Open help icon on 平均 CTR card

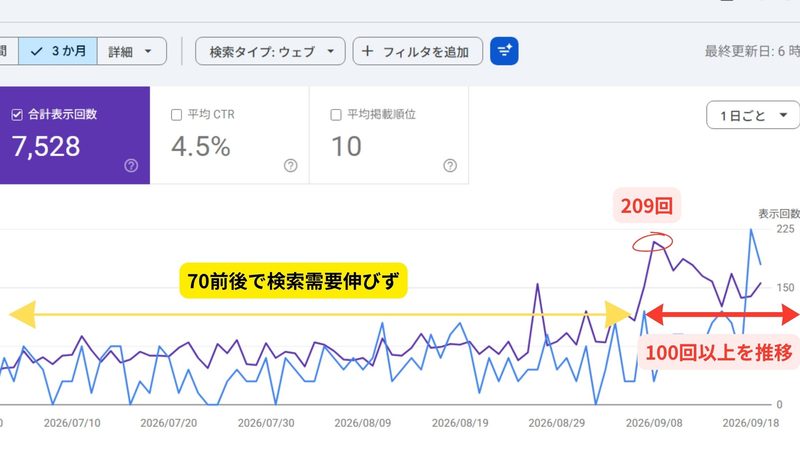point(291,165)
